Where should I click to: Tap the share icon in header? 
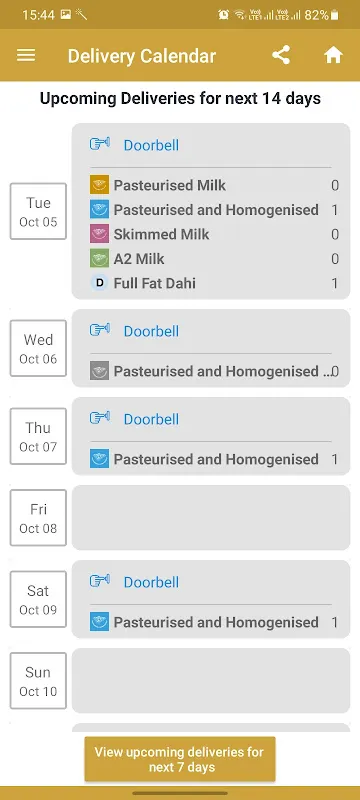tap(281, 55)
